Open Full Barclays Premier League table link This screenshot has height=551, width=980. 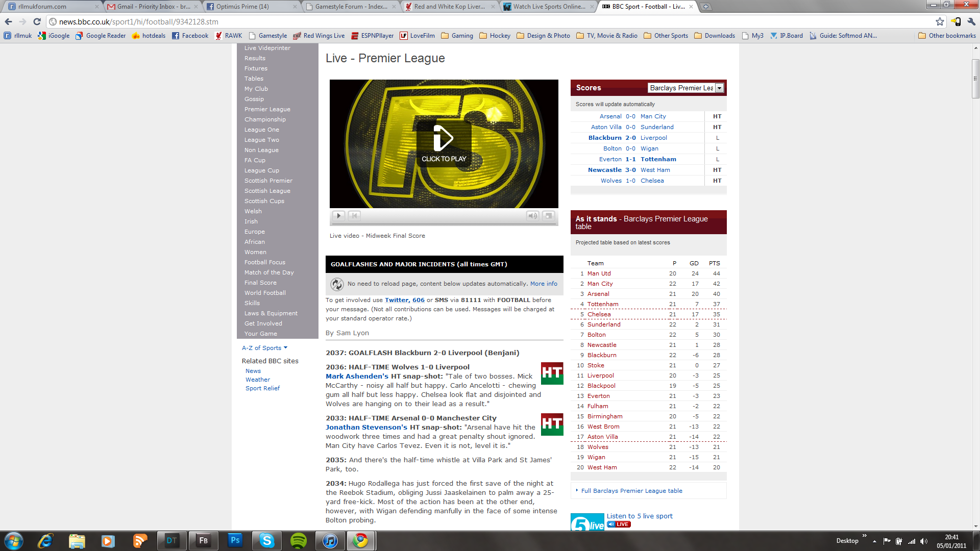631,491
